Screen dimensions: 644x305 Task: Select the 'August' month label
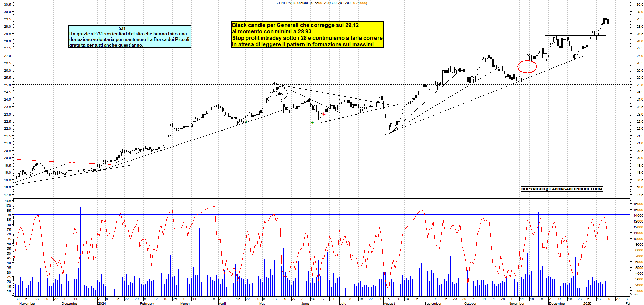click(389, 303)
